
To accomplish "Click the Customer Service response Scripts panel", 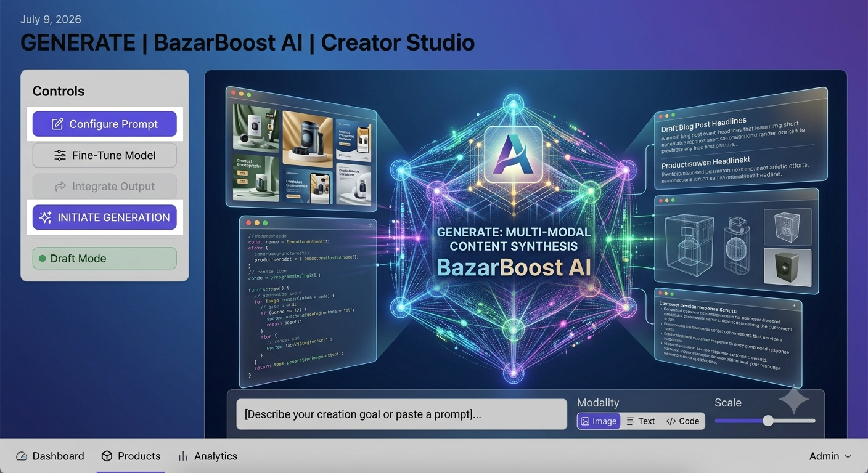I will pos(727,338).
